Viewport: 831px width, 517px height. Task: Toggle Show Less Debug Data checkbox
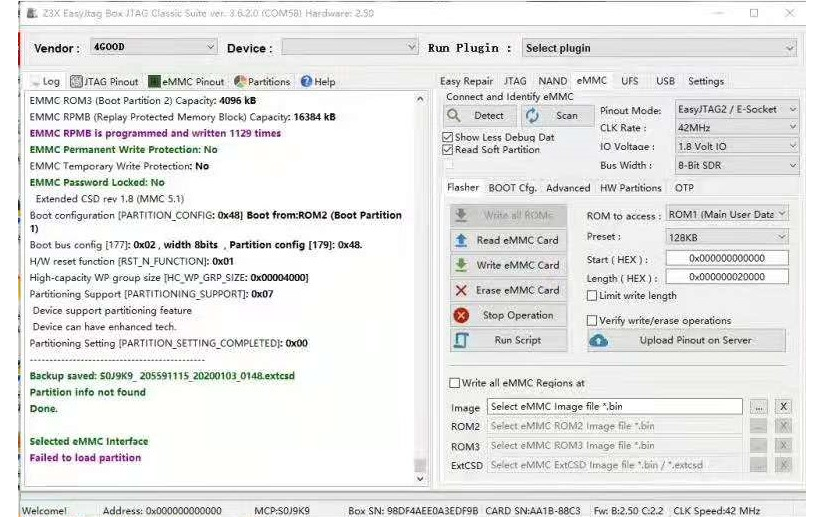click(448, 137)
